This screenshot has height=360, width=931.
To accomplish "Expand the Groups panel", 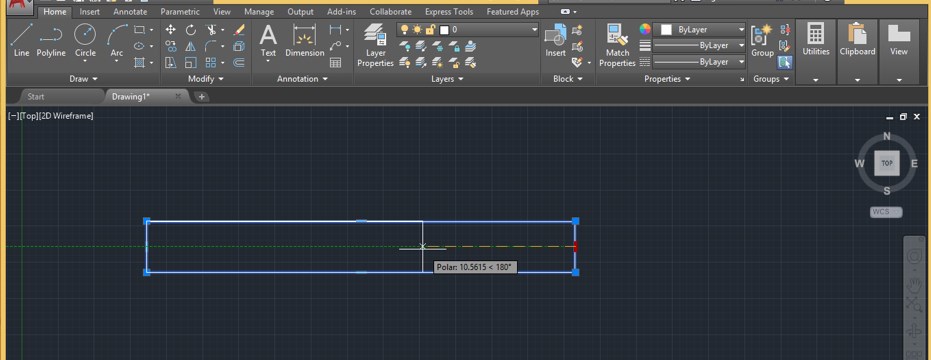I will point(771,78).
